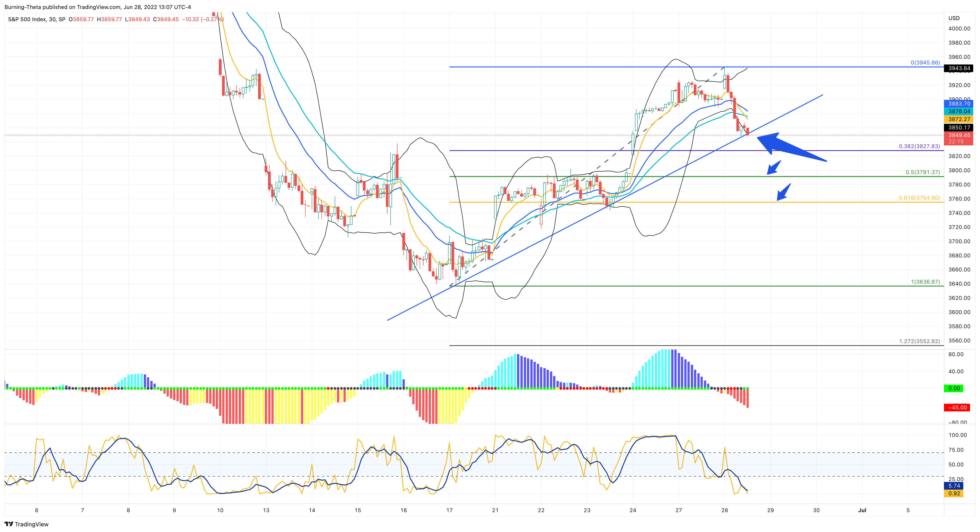Select the 1.272(3552.82) Fibonacci label

point(920,341)
